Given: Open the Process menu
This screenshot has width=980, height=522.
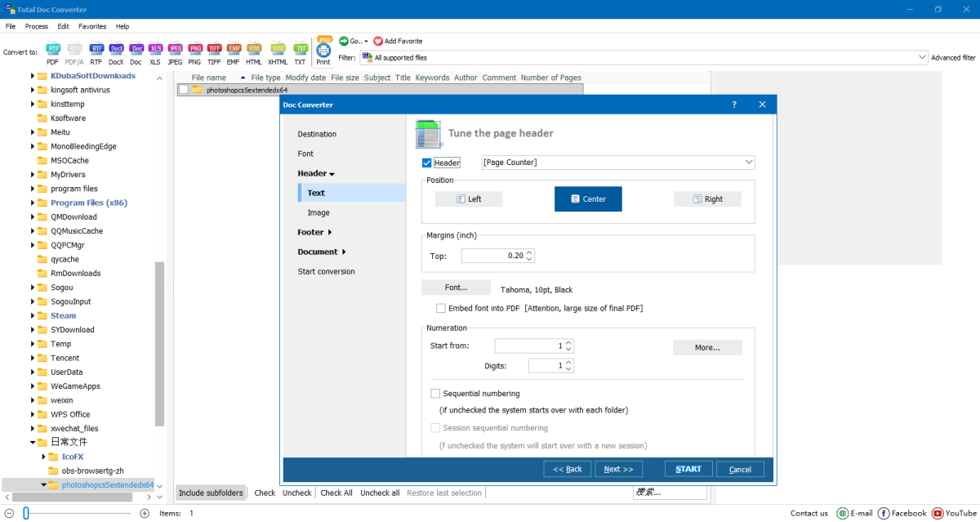Looking at the screenshot, I should 36,26.
